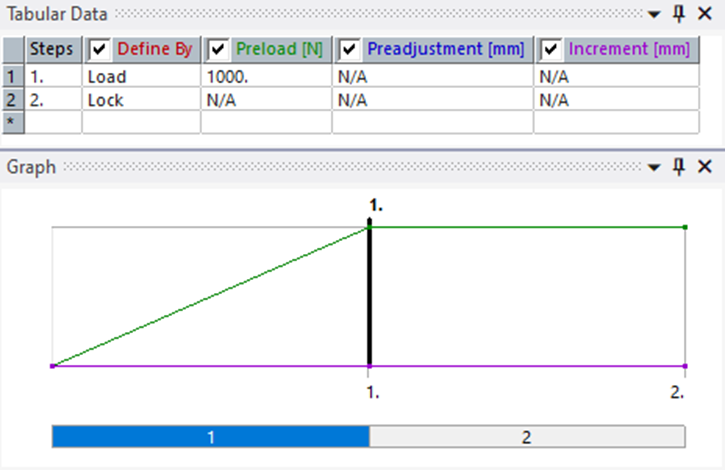Image resolution: width=725 pixels, height=470 pixels.
Task: Click row header 1 in table
Action: pos(13,76)
